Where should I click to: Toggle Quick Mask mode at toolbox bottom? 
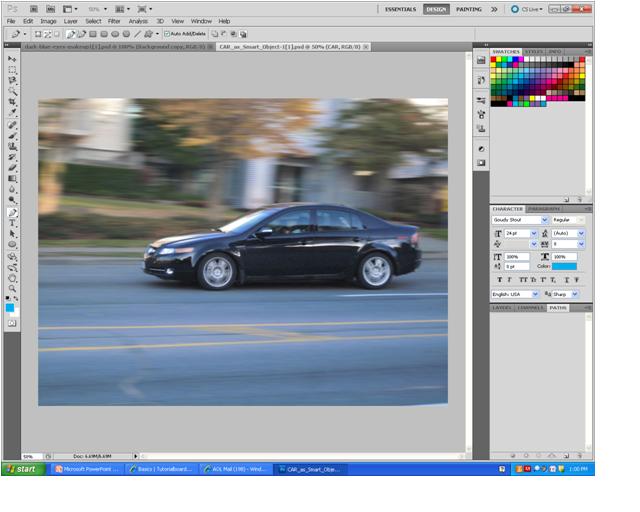[x=12, y=323]
